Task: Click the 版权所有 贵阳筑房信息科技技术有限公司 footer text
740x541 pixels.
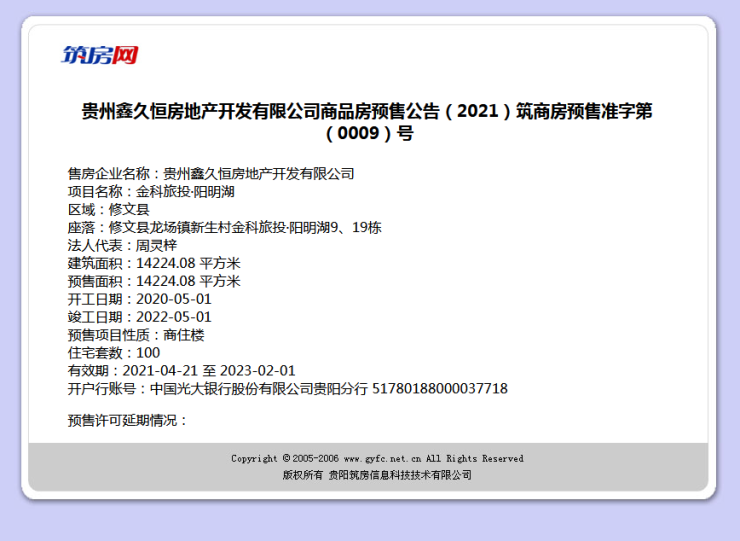Action: [377, 475]
